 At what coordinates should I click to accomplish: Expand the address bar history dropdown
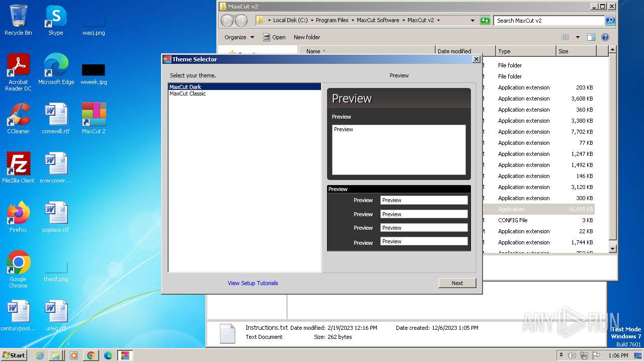pyautogui.click(x=472, y=21)
